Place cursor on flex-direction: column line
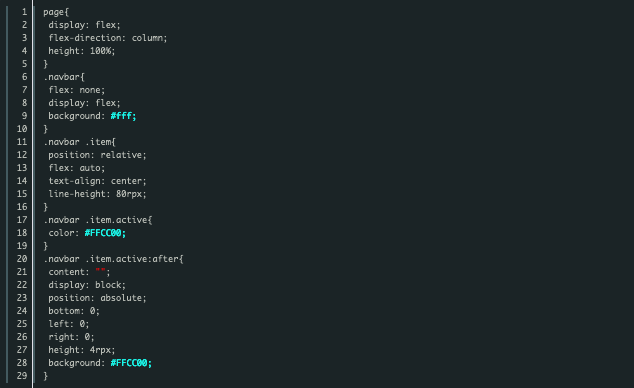Image resolution: width=634 pixels, height=388 pixels. [108, 38]
